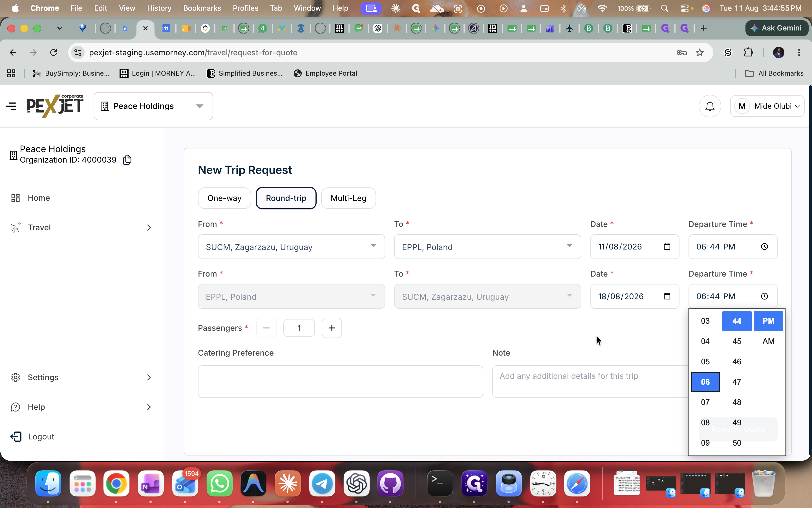Open calendar picker for 11/08/2026 date
Screen dimensions: 812x508
pos(667,247)
